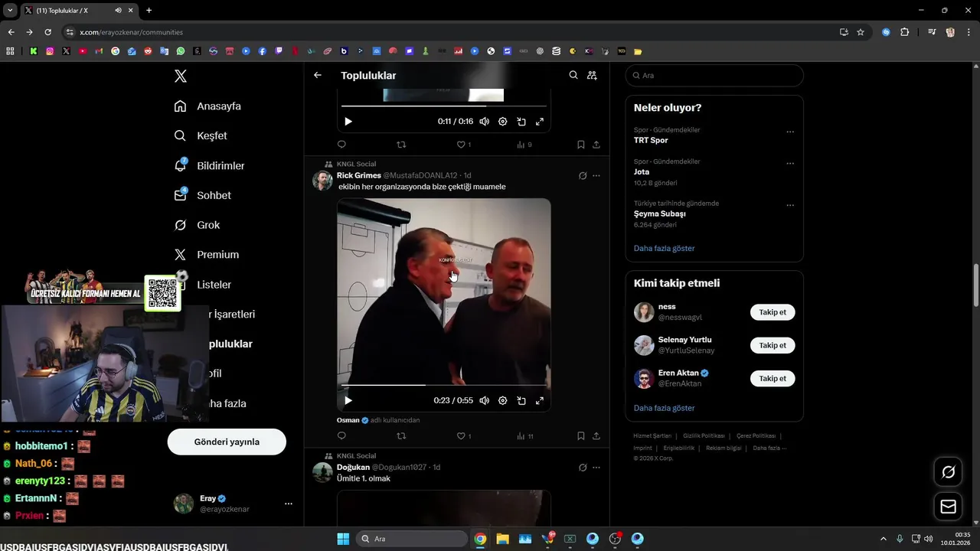Open Grok explain icon on Rick Grimes post
The height and width of the screenshot is (551, 980).
pos(583,175)
